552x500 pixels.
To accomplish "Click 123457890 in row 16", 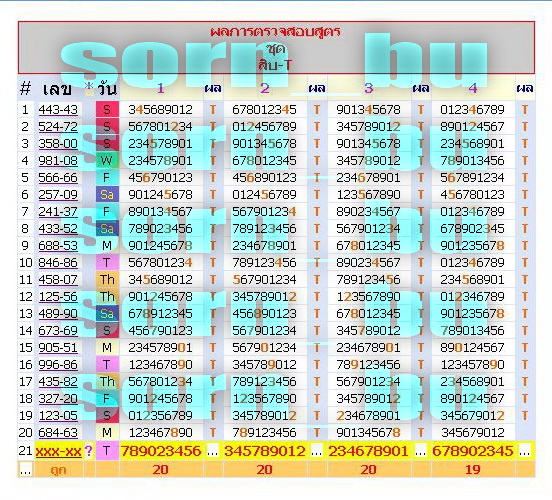I will click(472, 365).
